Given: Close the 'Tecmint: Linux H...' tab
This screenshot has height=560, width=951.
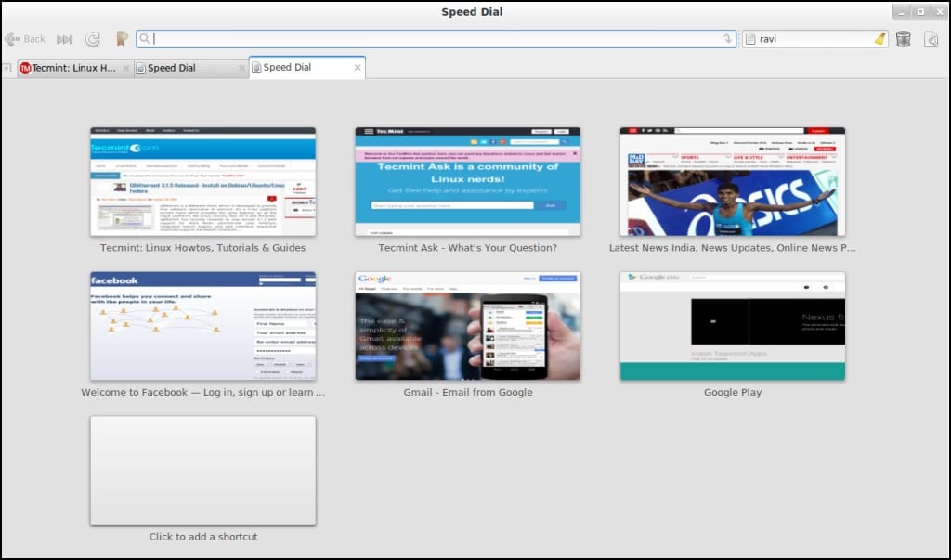Looking at the screenshot, I should coord(126,68).
